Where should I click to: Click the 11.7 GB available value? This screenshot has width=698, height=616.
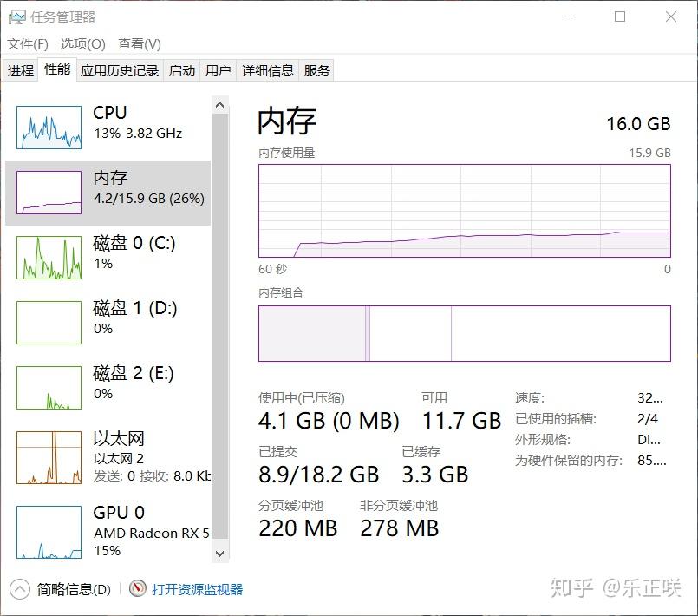(461, 421)
